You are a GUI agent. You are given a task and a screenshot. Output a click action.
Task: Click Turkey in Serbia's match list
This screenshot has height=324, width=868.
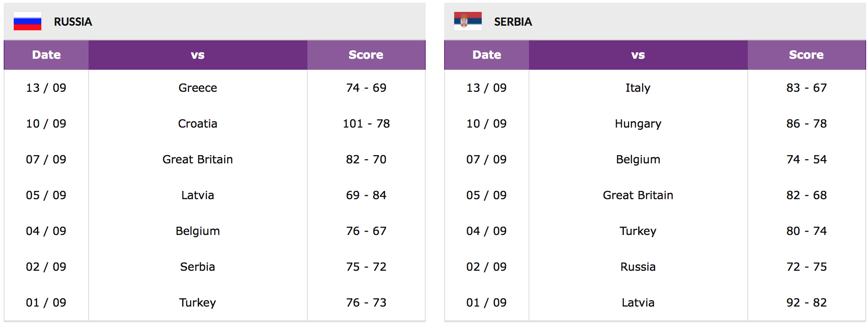pyautogui.click(x=638, y=231)
